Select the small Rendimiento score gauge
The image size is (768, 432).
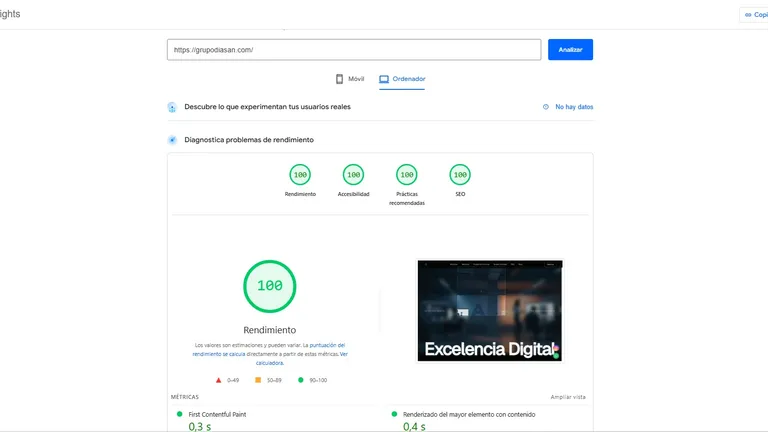tap(300, 175)
